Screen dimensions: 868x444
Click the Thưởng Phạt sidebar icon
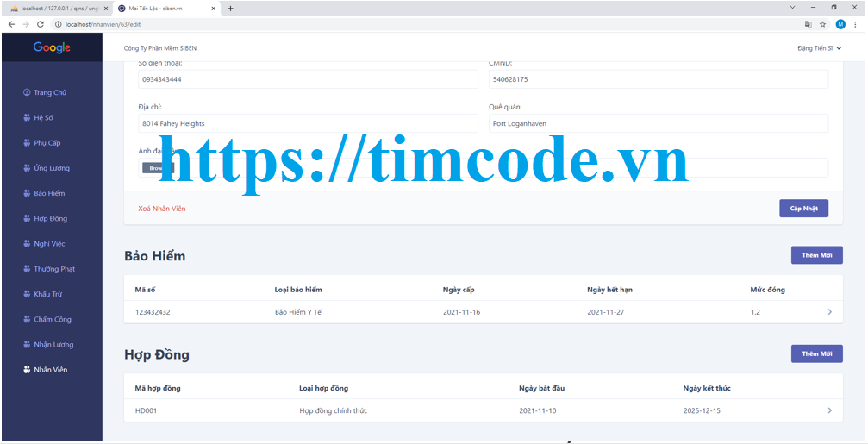coord(27,269)
